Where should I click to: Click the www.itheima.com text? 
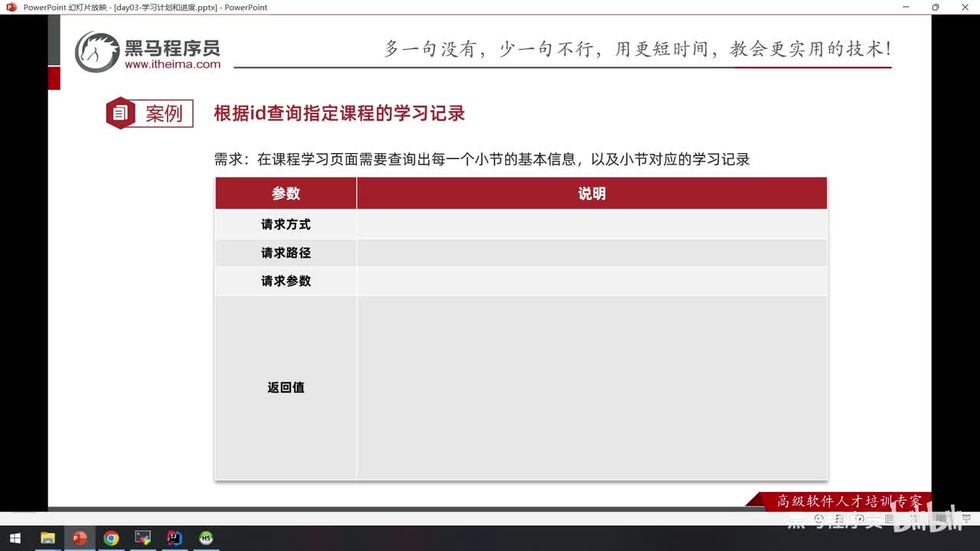172,65
